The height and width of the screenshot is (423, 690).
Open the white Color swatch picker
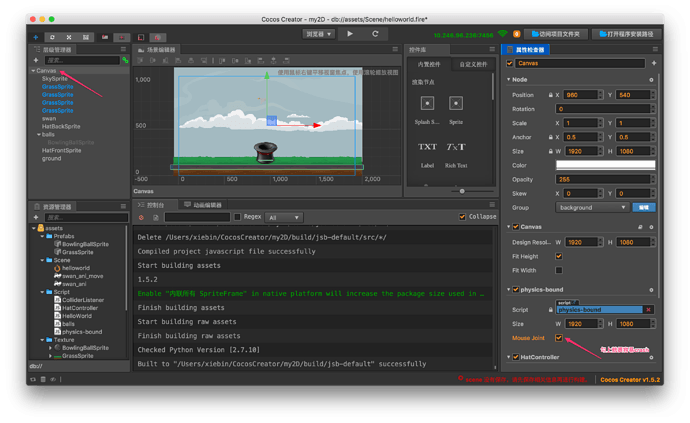[x=606, y=165]
